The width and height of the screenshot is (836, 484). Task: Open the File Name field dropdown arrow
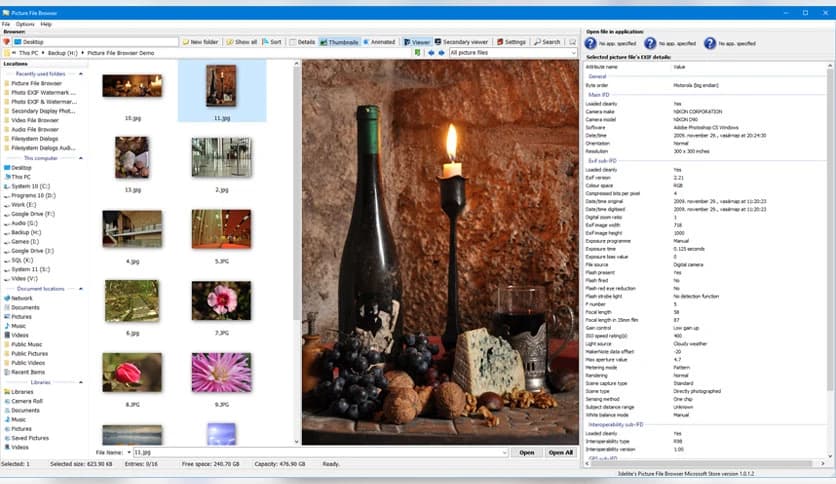[x=504, y=453]
